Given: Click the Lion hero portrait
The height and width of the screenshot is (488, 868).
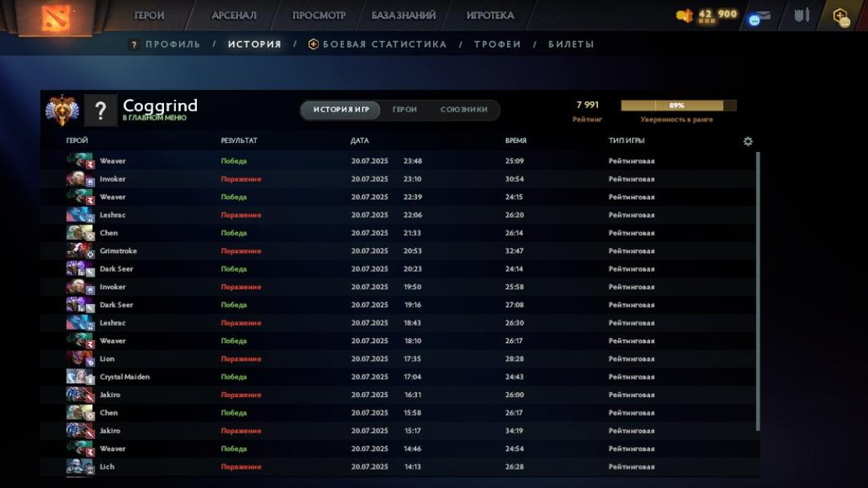Looking at the screenshot, I should coord(80,359).
